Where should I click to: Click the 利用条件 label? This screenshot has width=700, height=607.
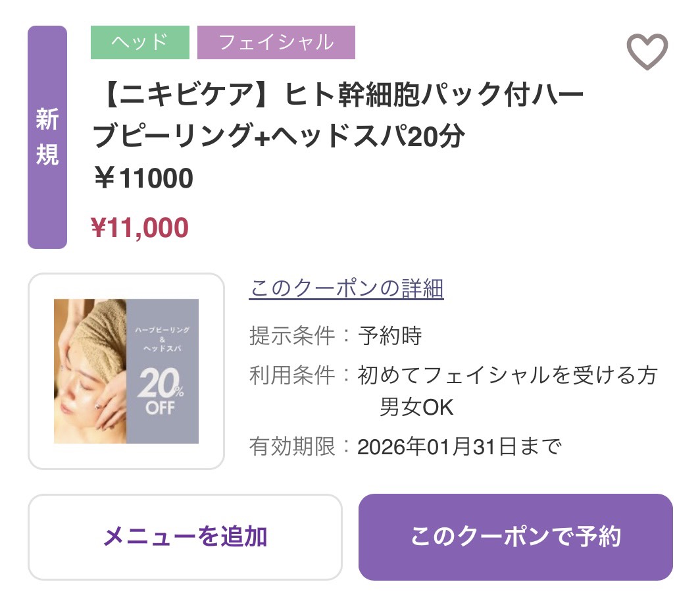point(292,375)
